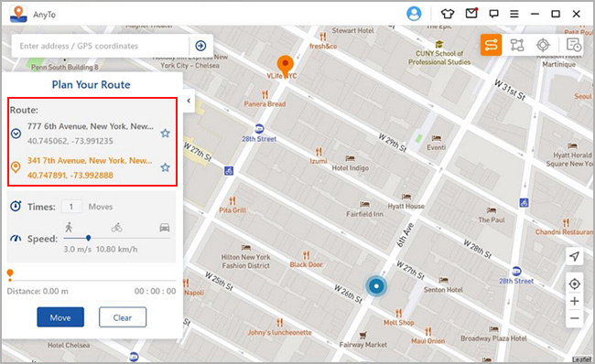Click the Move button
The width and height of the screenshot is (595, 364).
tap(60, 317)
